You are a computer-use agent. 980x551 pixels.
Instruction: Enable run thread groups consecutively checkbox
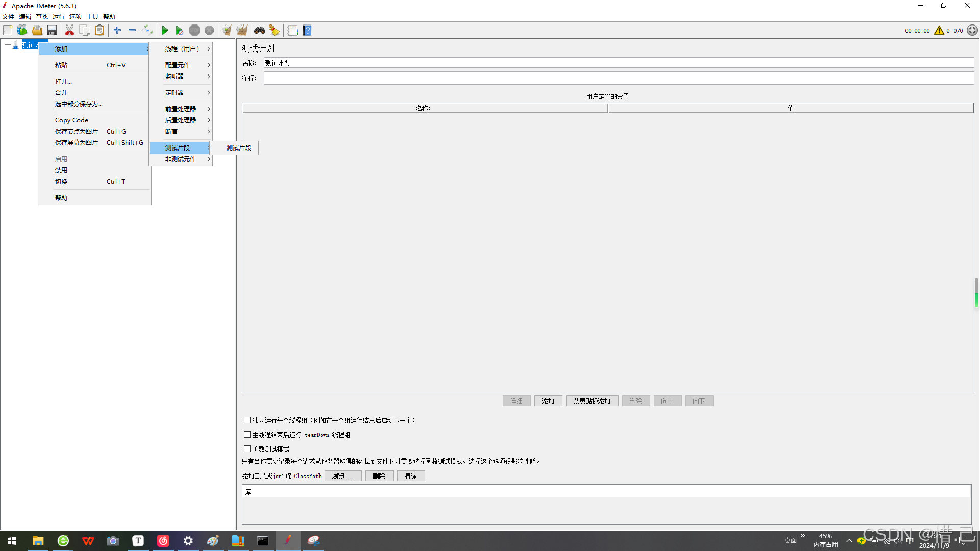point(248,420)
